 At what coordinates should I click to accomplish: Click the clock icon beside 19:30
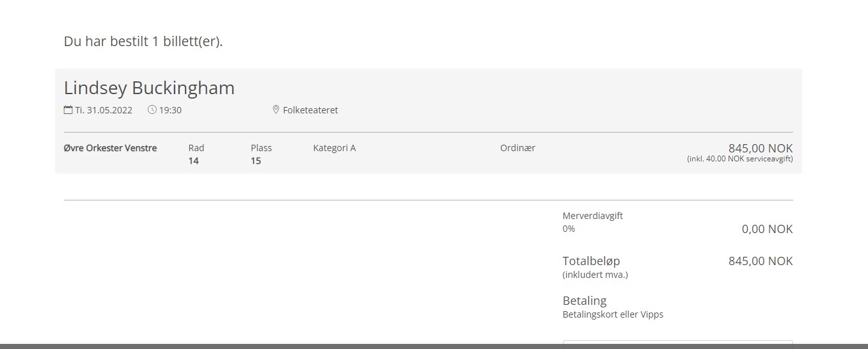point(152,110)
